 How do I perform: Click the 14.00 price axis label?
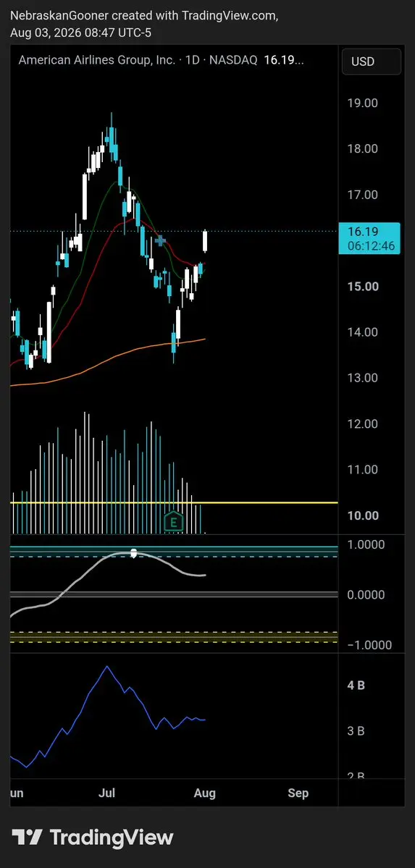(363, 332)
